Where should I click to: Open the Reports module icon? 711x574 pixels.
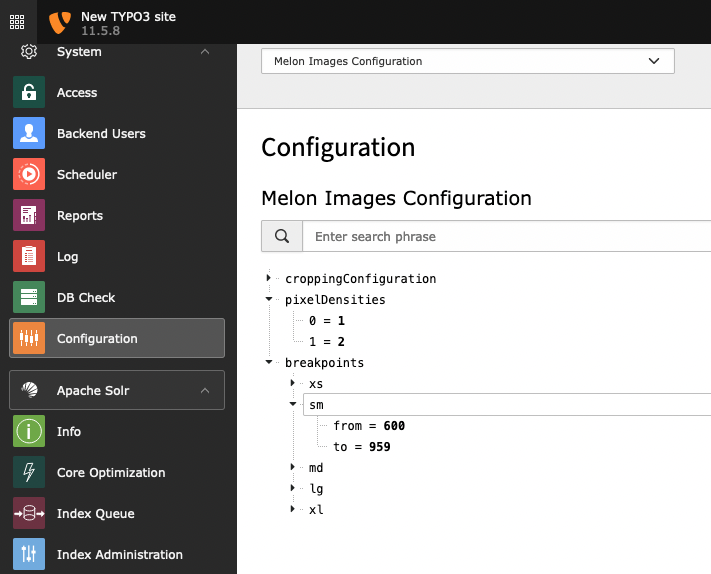pos(29,216)
